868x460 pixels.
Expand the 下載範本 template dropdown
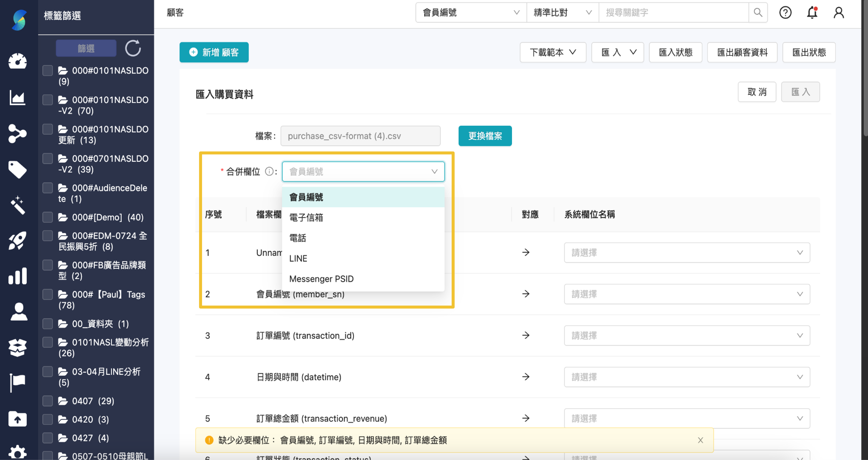pyautogui.click(x=553, y=52)
